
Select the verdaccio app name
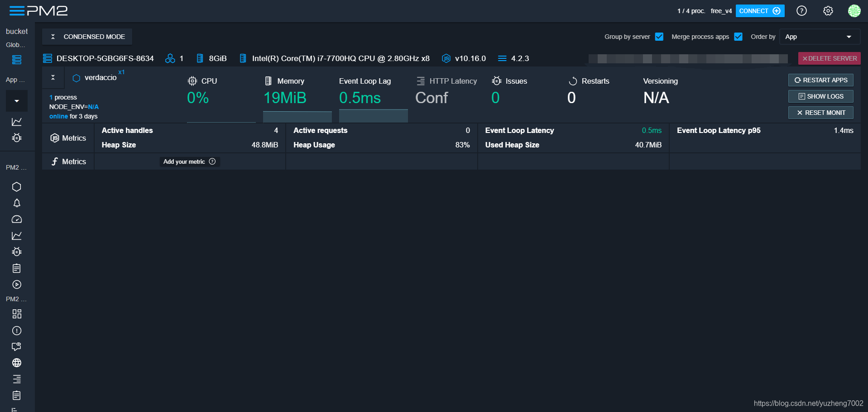[x=101, y=78]
